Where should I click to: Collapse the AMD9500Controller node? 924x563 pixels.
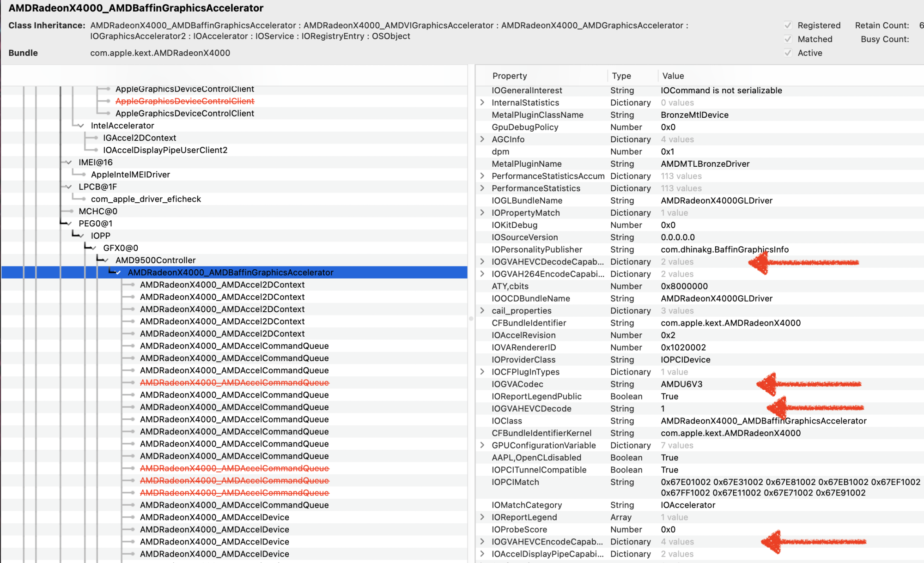[x=106, y=260]
